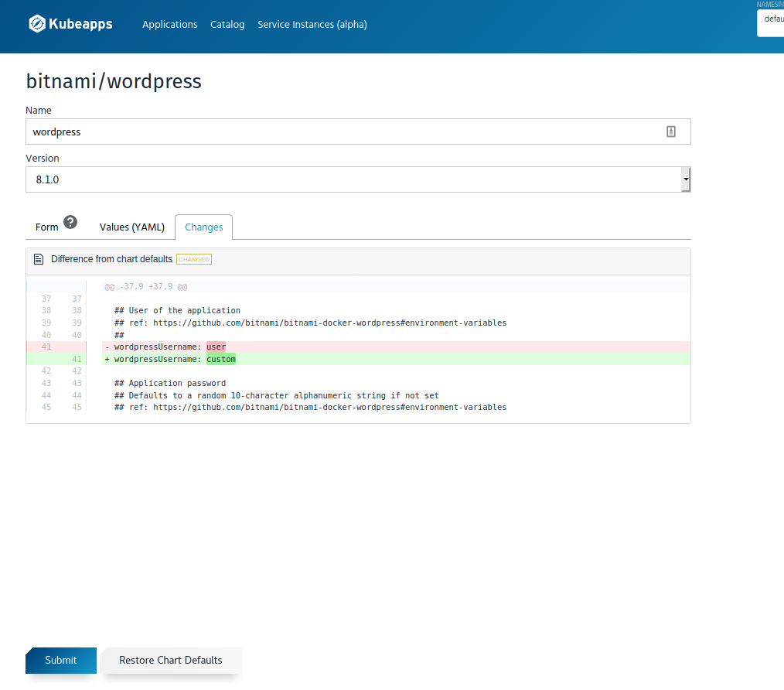Viewport: 784px width, 690px height.
Task: Submit the wordpress deployment
Action: click(x=61, y=661)
